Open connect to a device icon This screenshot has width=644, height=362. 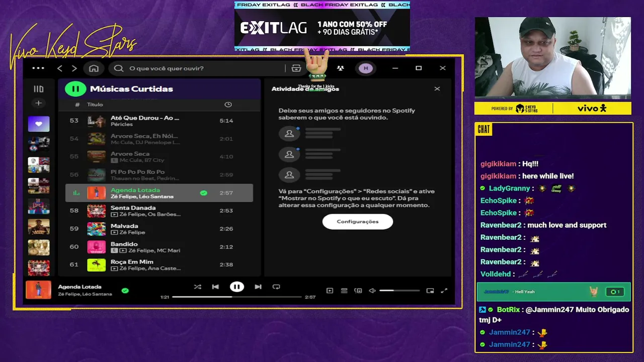coord(358,291)
